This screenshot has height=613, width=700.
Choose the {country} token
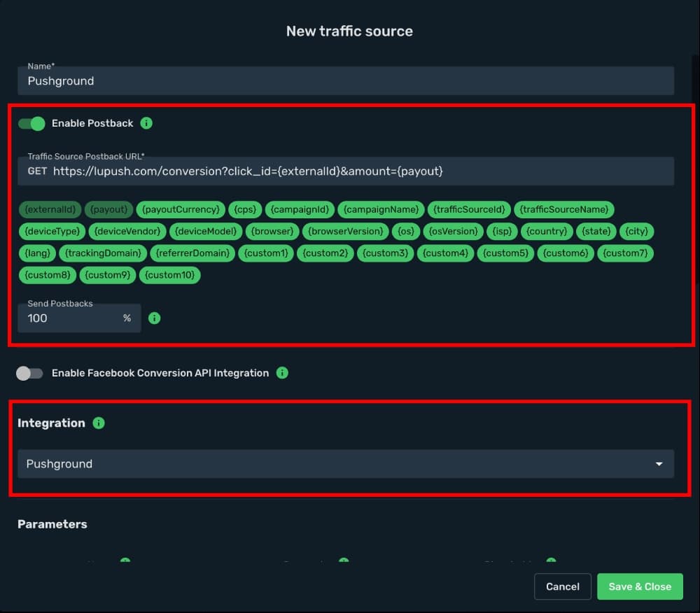tap(547, 232)
